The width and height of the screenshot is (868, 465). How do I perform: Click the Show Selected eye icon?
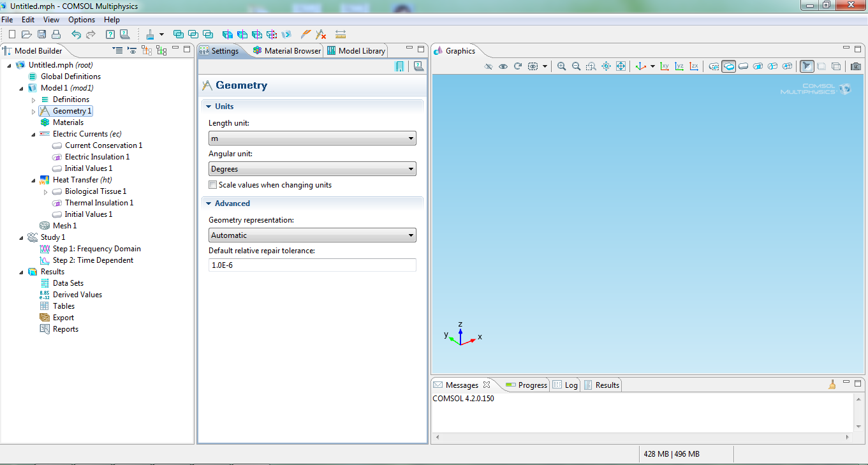(x=503, y=66)
